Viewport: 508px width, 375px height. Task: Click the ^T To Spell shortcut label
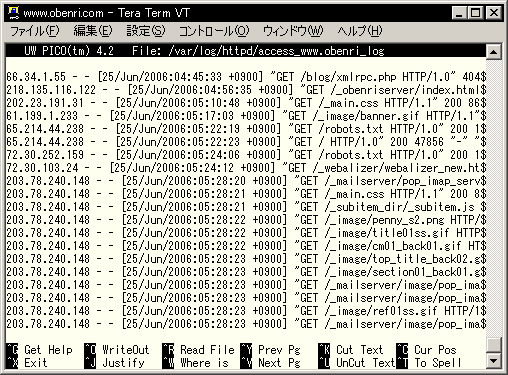pos(429,363)
